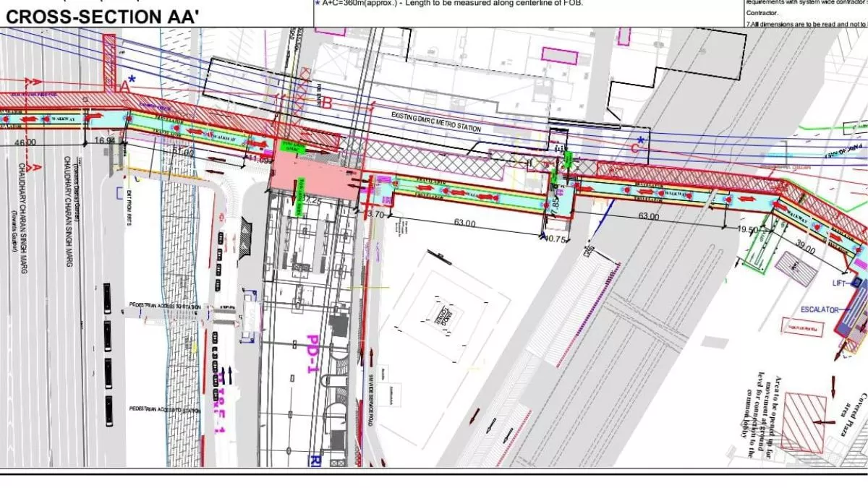Click the red section marker letter A
868x488 pixels.
coord(124,85)
